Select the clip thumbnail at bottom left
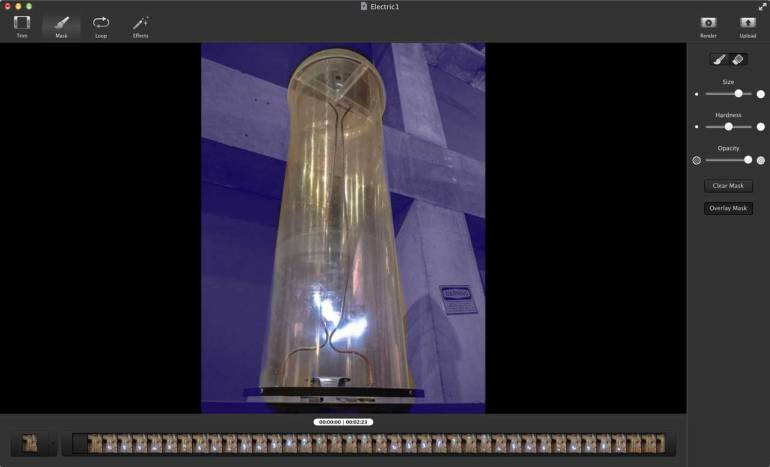Image resolution: width=770 pixels, height=467 pixels. [30, 443]
